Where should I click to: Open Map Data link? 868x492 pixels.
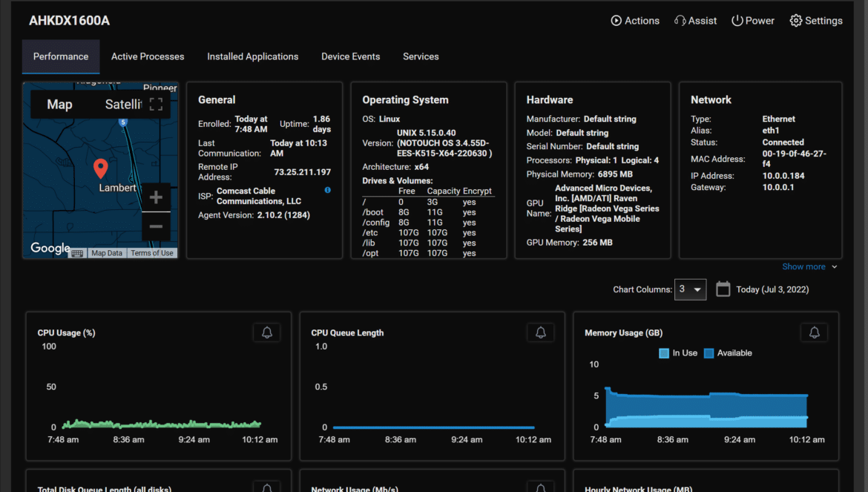[107, 254]
